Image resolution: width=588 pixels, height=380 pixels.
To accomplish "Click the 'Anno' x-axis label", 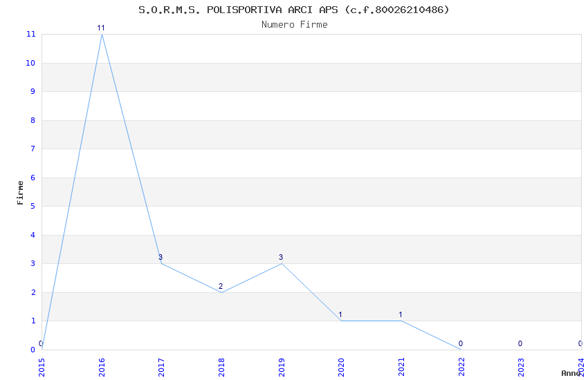I will click(571, 373).
